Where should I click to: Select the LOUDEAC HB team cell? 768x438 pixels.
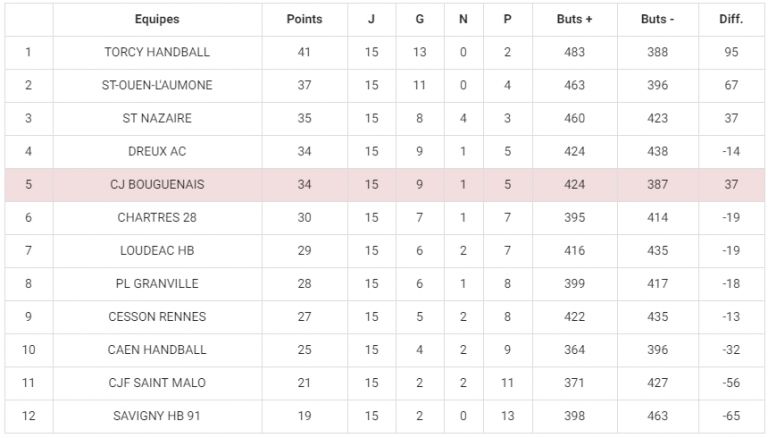pos(157,251)
